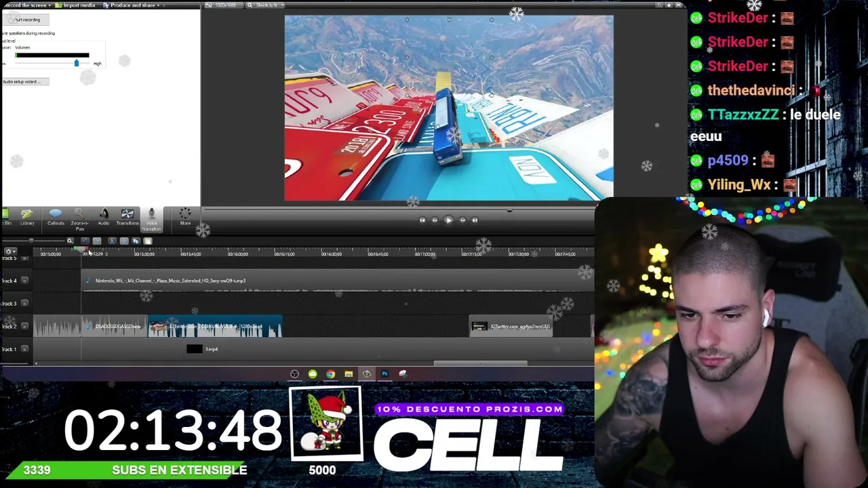Click the Copy timeline button
Viewport: 868px width, 488px height.
136,241
